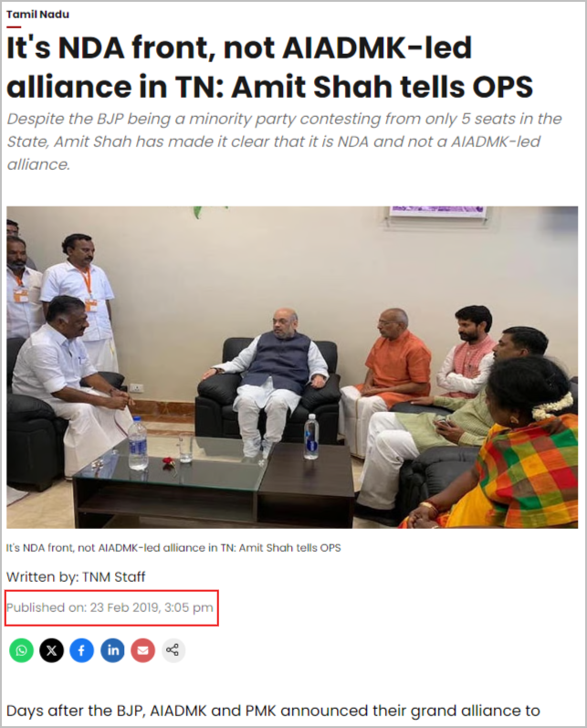Click the 'Published on: 23 Feb 2019' date
Image resolution: width=587 pixels, height=728 pixels.
[110, 607]
